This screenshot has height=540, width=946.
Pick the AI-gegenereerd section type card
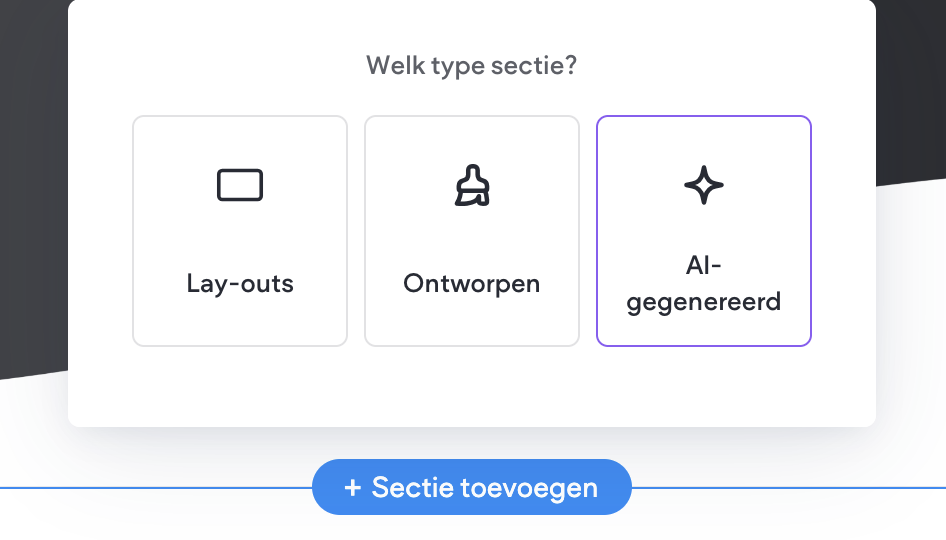click(704, 231)
